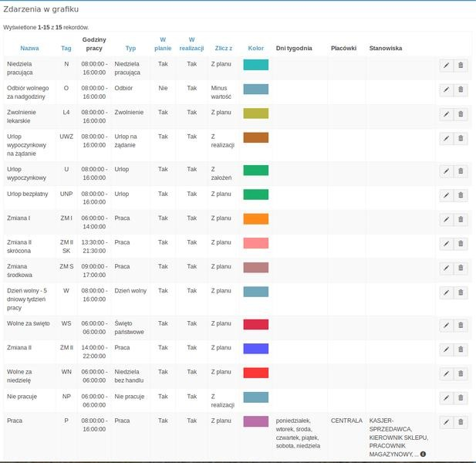
Task: Delete the Urlop bezpłatny row
Action: pos(461,195)
